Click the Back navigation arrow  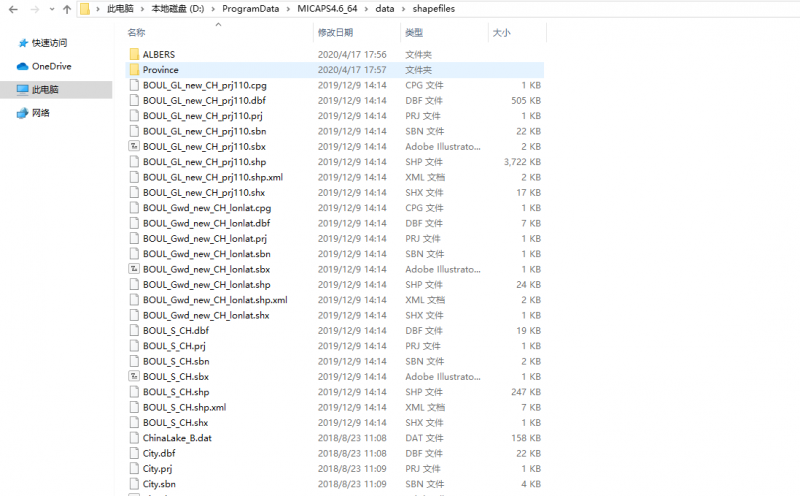[11, 10]
